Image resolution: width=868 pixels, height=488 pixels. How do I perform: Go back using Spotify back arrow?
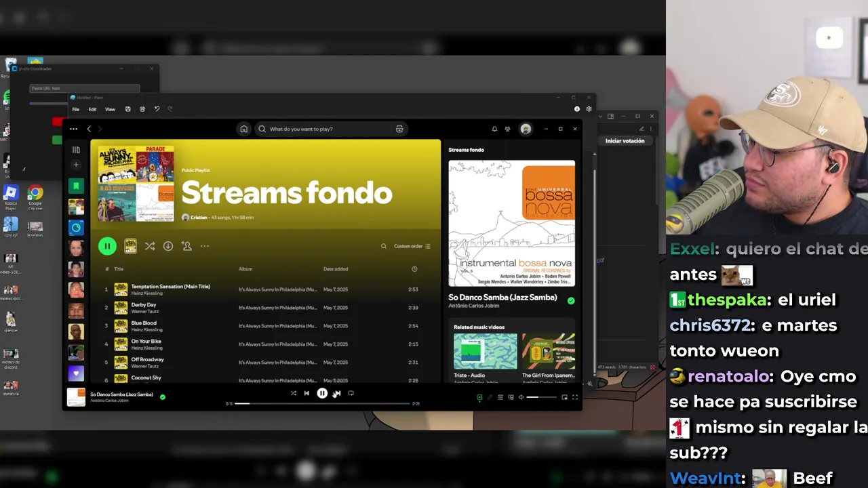89,129
